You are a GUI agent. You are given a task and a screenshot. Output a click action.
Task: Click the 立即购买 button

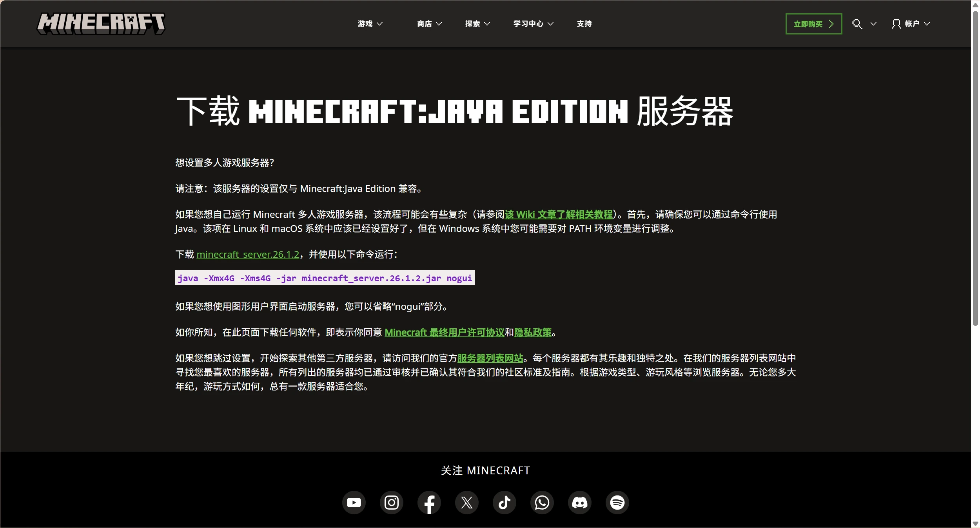tap(813, 24)
